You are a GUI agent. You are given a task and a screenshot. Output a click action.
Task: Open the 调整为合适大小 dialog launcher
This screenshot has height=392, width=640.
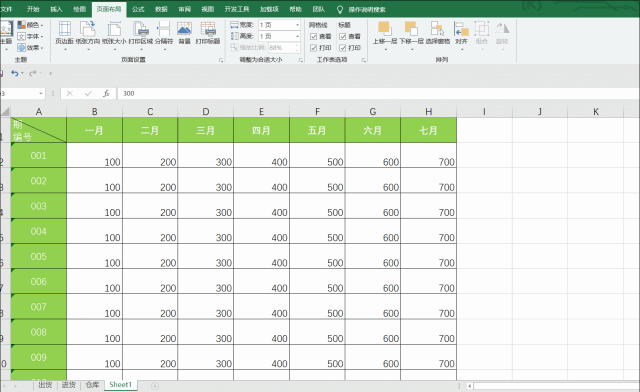(300, 60)
